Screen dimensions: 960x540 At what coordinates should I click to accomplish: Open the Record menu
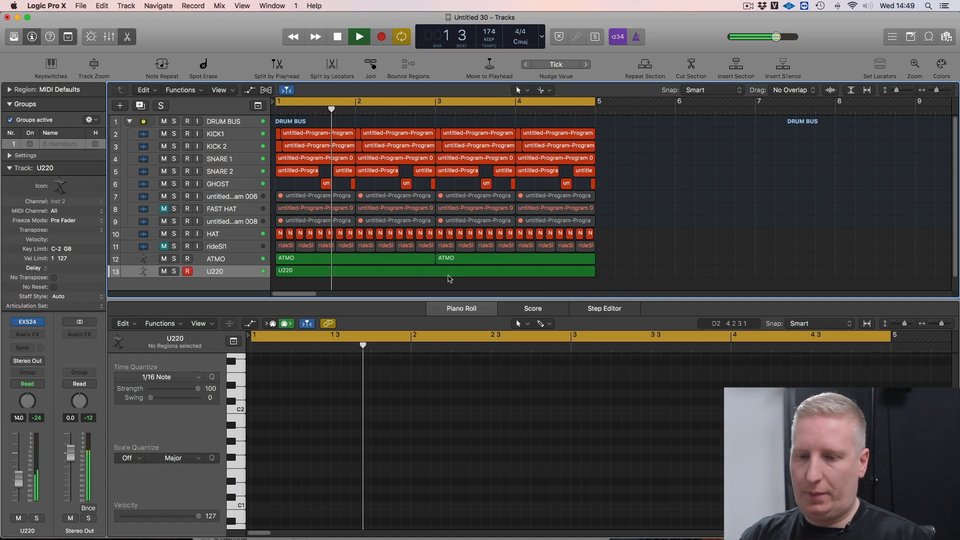tap(193, 6)
